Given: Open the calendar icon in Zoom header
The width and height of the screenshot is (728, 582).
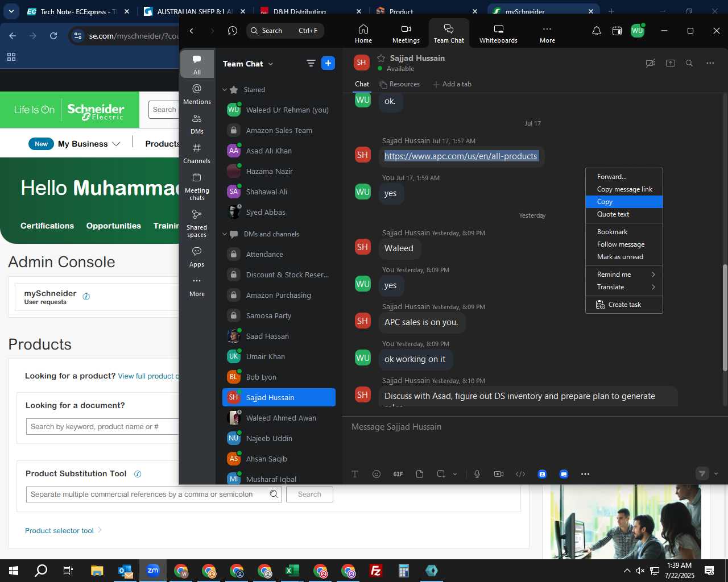Looking at the screenshot, I should click(x=617, y=31).
